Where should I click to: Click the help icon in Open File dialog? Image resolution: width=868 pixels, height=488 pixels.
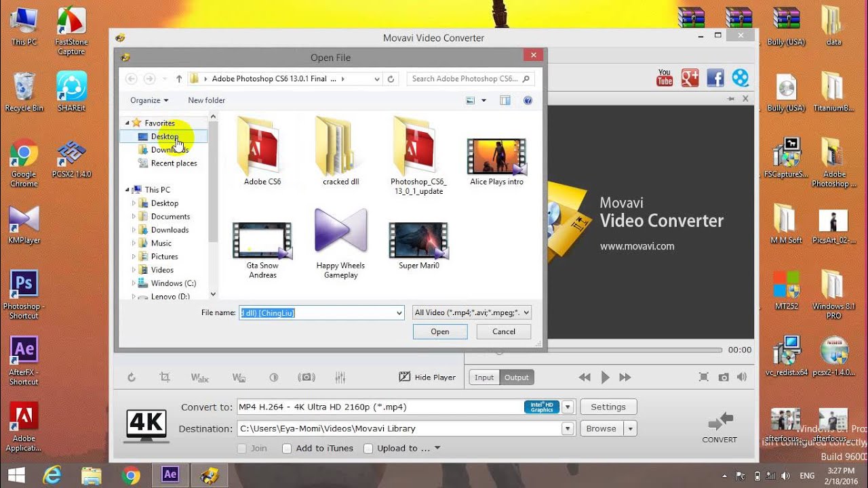pyautogui.click(x=528, y=100)
